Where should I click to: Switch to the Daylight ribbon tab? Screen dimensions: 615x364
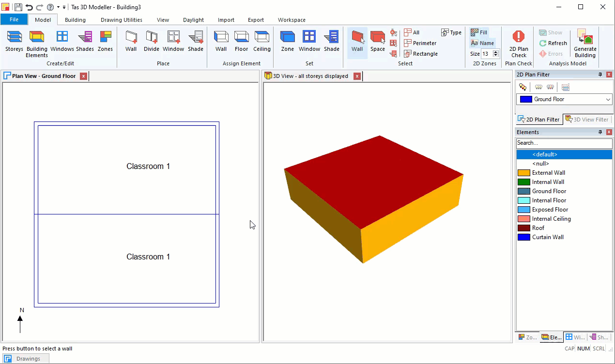click(x=193, y=20)
